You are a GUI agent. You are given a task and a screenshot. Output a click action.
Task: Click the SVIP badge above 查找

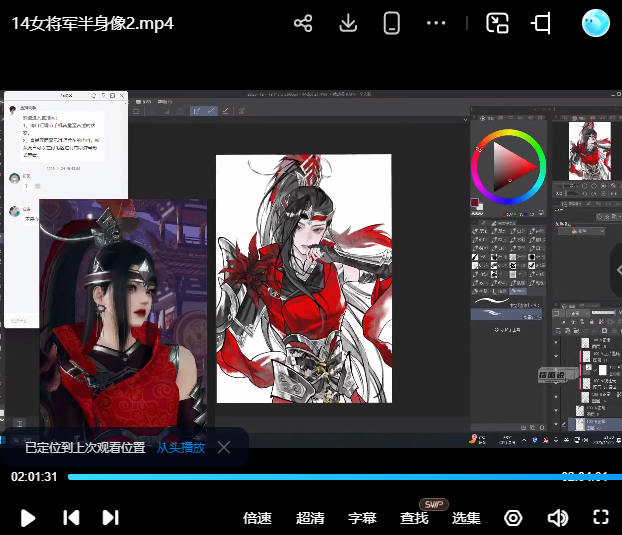pos(434,504)
